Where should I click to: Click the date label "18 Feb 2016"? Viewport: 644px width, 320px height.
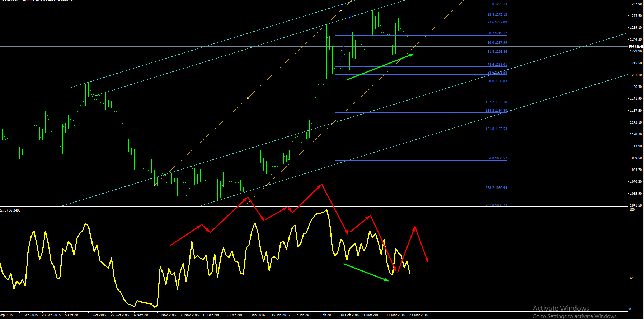(350, 315)
